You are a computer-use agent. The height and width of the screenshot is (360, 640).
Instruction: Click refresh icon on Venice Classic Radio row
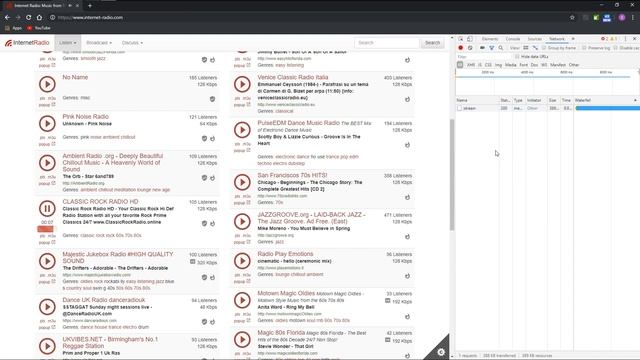tap(407, 99)
